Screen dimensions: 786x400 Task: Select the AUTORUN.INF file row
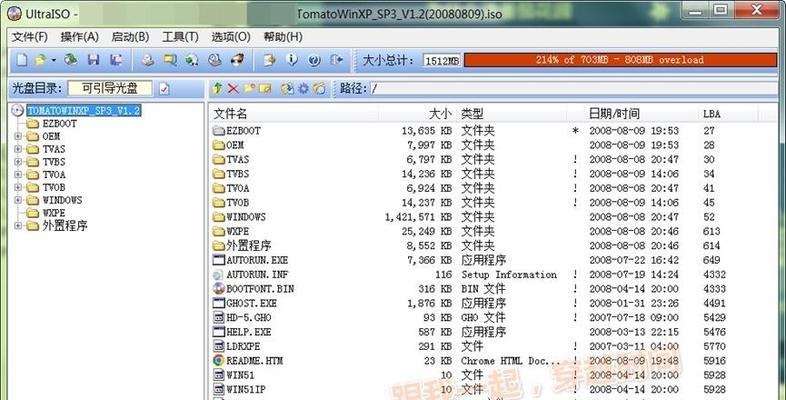coord(494,275)
